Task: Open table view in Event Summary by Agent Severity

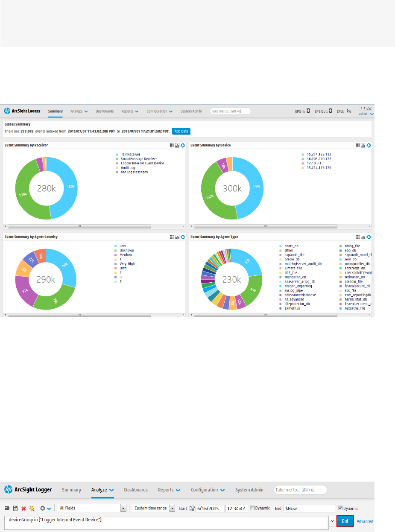Action: click(x=172, y=237)
